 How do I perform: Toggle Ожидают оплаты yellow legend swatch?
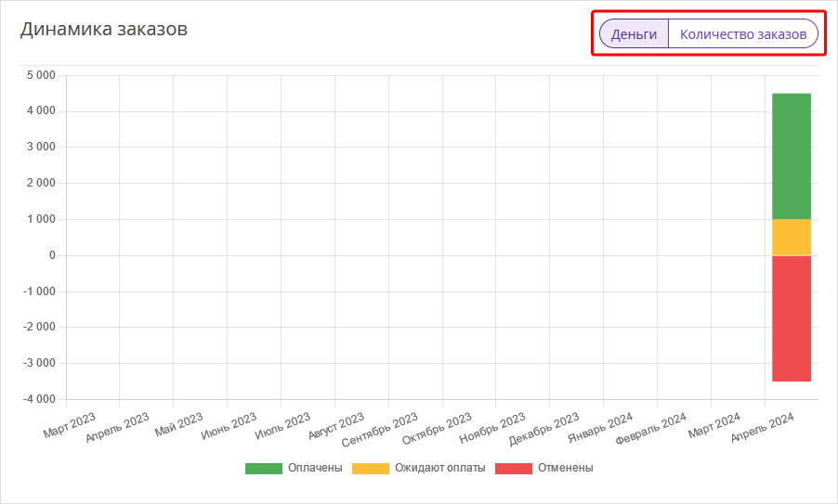371,468
